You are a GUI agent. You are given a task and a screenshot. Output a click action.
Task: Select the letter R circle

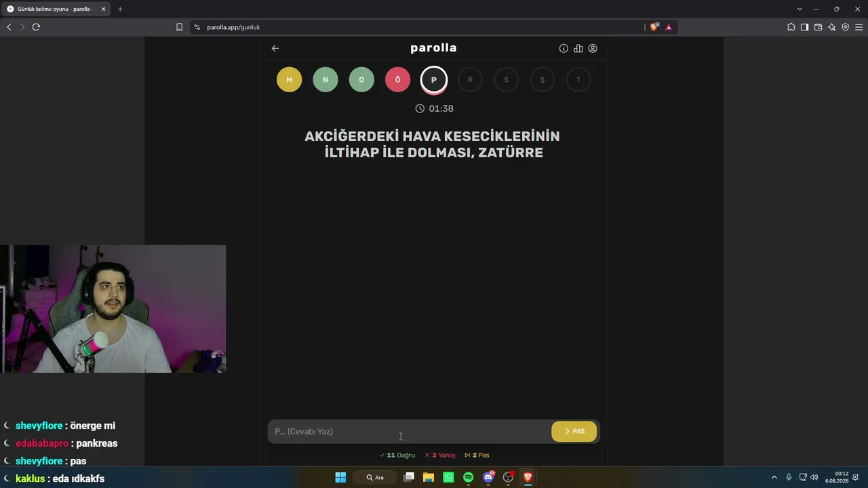470,80
